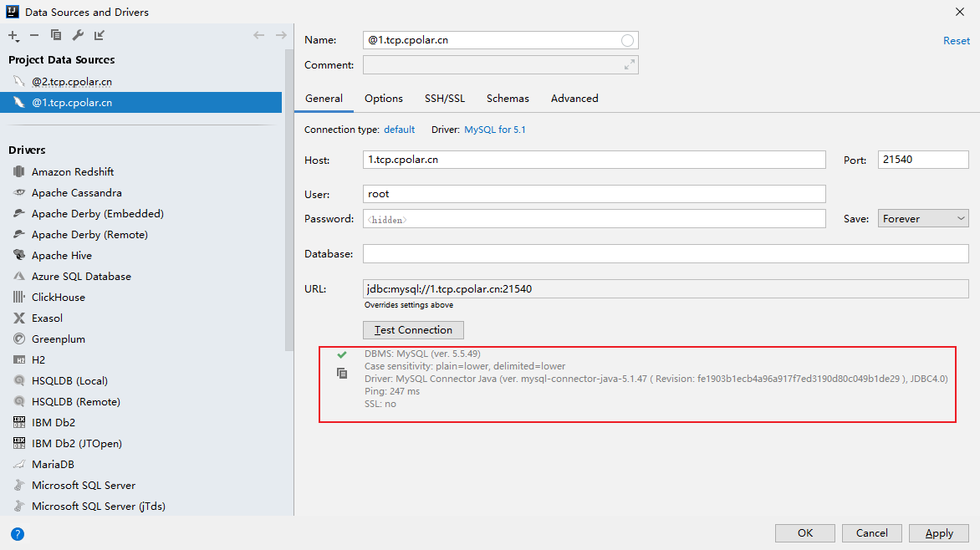Click the Apply button
The height and width of the screenshot is (550, 980).
pyautogui.click(x=939, y=533)
